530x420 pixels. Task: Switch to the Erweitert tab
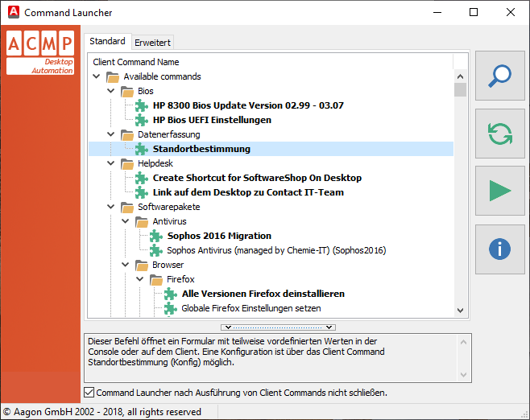(152, 43)
